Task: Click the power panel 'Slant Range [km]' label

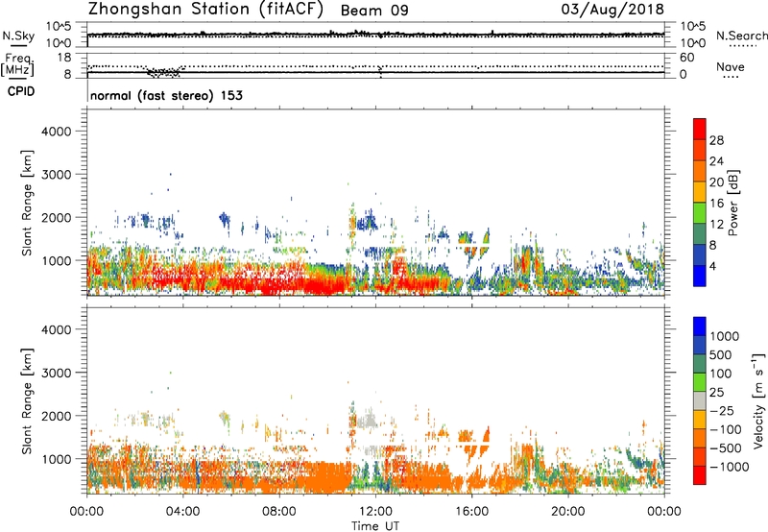Action: [x=27, y=203]
